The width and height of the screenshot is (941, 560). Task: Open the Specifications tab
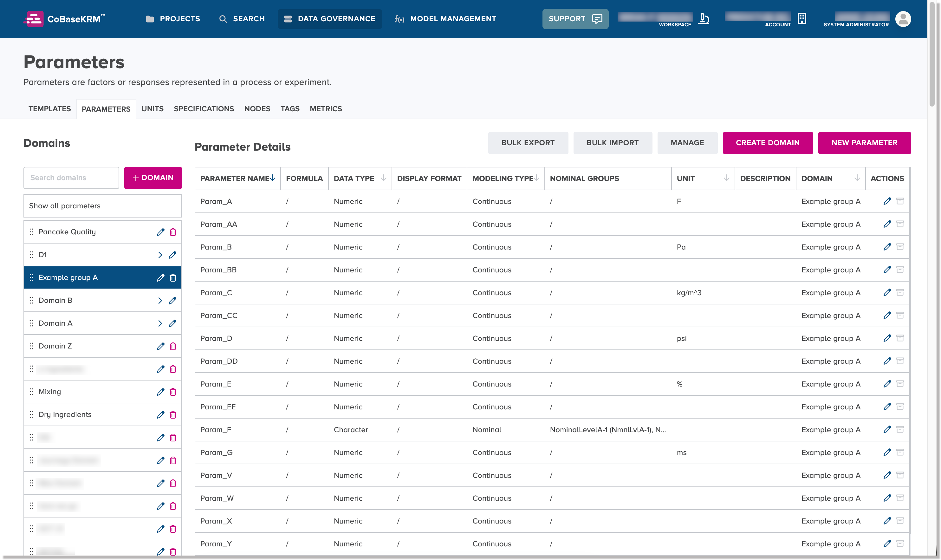(x=204, y=109)
